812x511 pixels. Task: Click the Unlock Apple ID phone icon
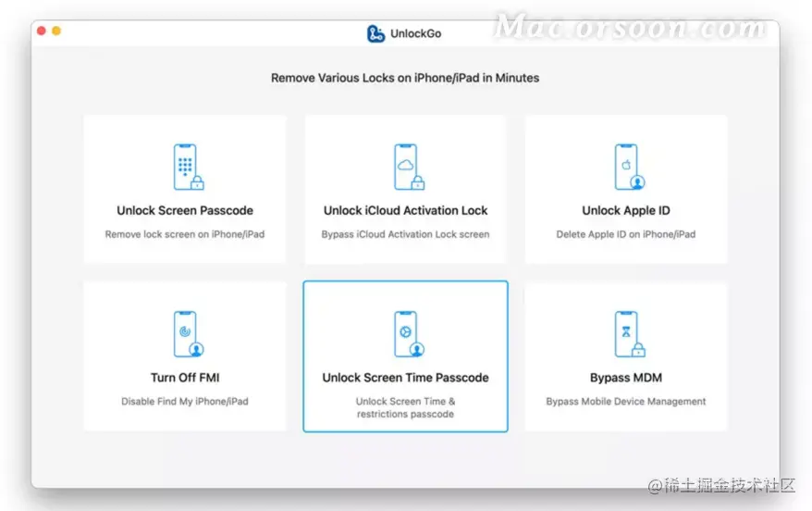pyautogui.click(x=630, y=167)
